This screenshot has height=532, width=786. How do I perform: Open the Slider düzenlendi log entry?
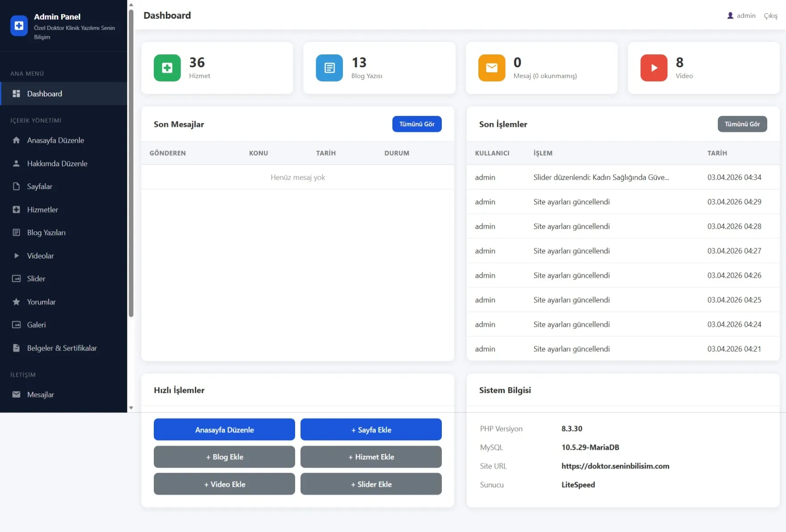pyautogui.click(x=601, y=177)
